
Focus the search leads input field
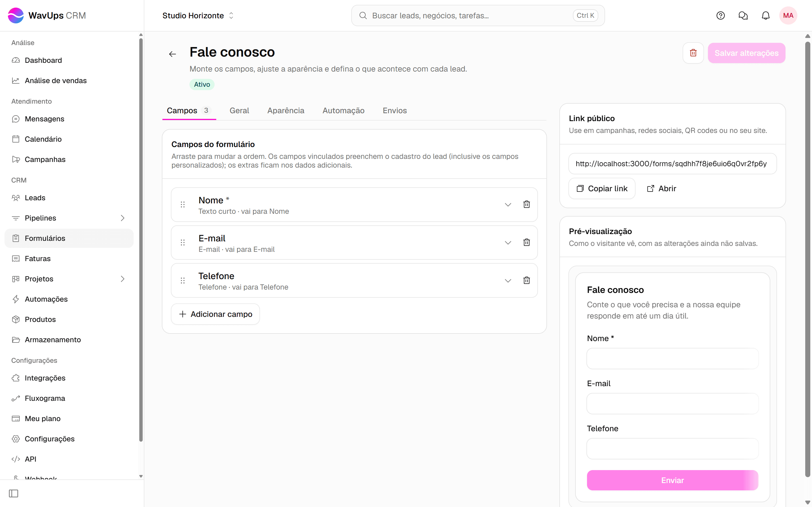pos(478,15)
